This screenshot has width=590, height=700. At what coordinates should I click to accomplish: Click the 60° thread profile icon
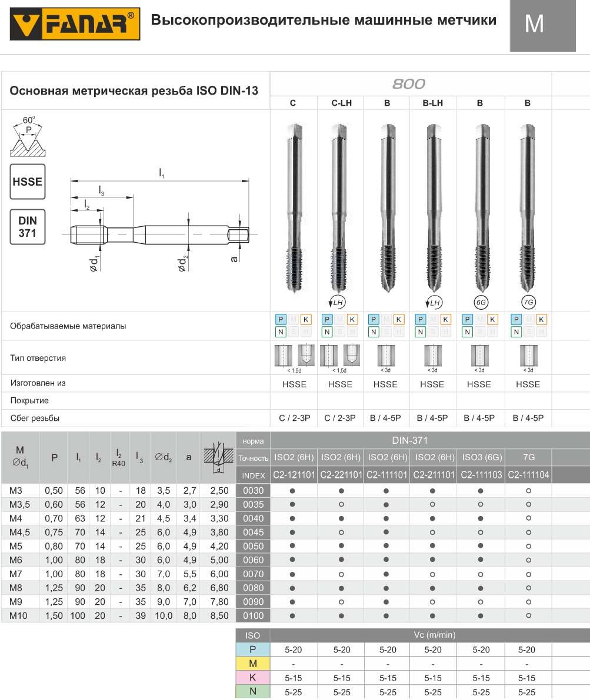coord(28,136)
